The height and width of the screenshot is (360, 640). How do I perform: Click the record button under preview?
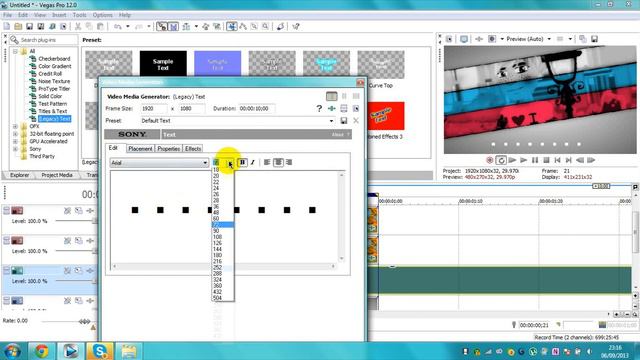coord(490,160)
